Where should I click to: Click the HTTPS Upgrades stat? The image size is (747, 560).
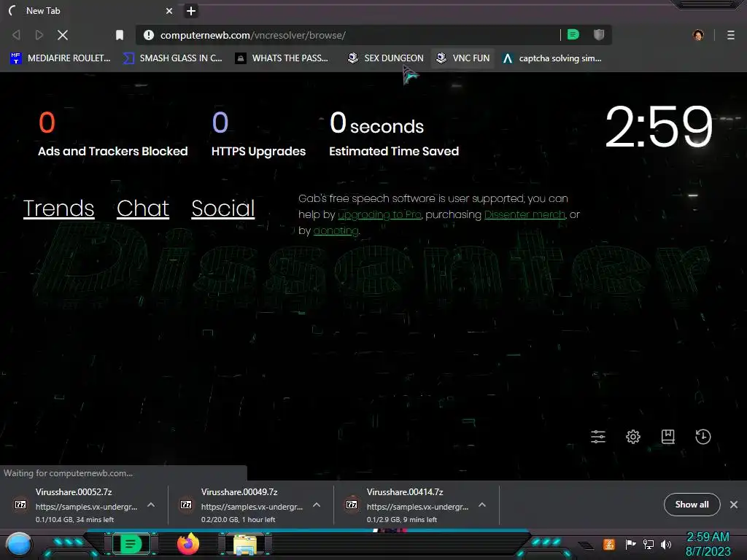tap(259, 133)
